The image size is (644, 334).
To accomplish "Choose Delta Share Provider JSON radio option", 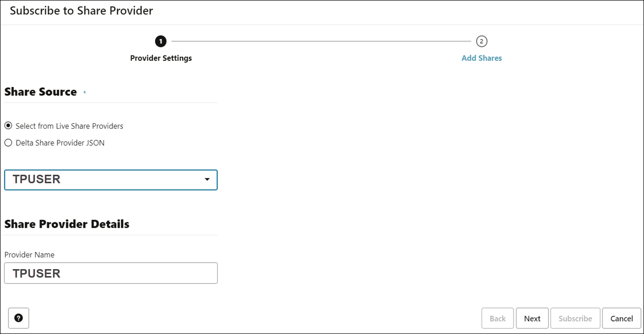I will pos(8,143).
